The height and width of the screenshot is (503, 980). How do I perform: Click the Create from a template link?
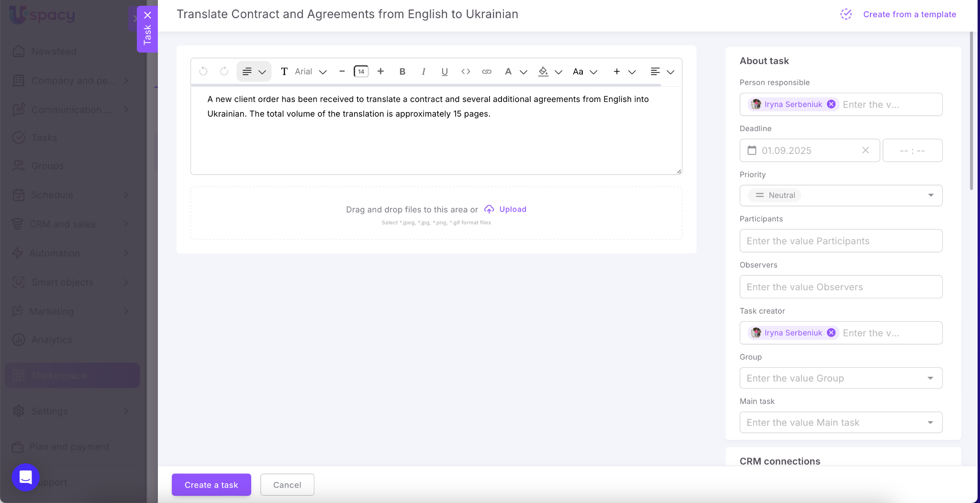coord(909,14)
